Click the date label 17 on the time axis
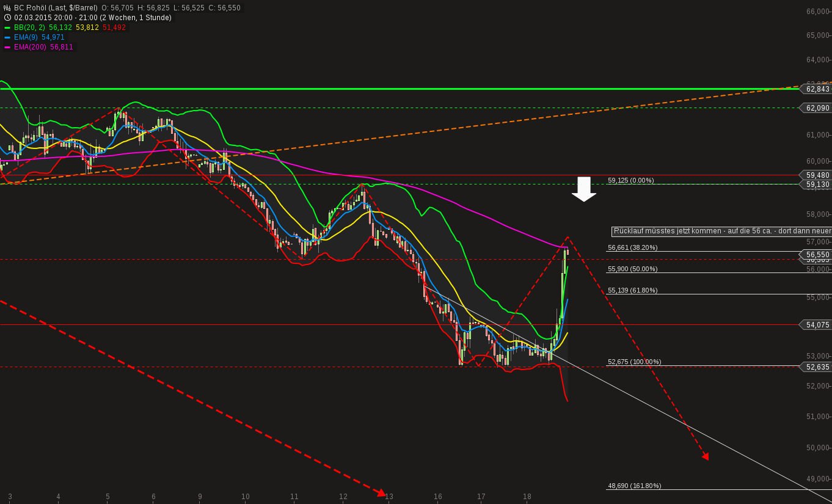The height and width of the screenshot is (504, 832). 481,497
